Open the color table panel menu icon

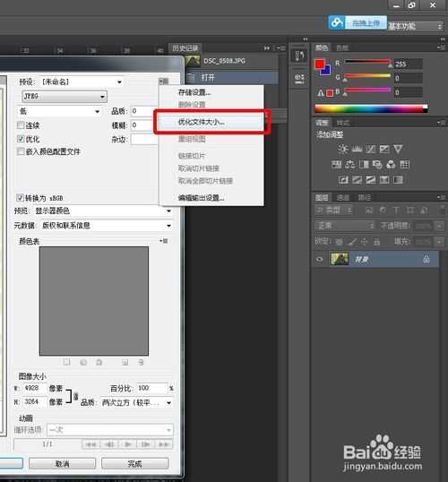click(164, 241)
